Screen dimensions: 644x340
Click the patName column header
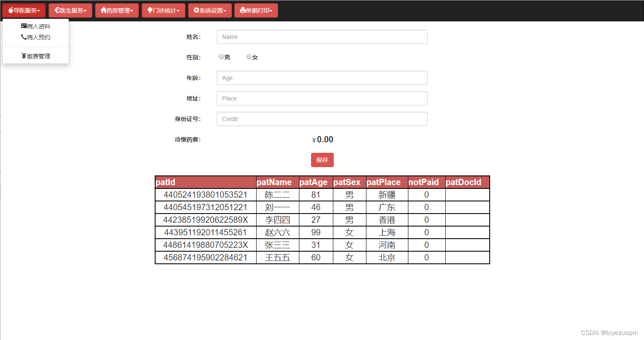[278, 182]
